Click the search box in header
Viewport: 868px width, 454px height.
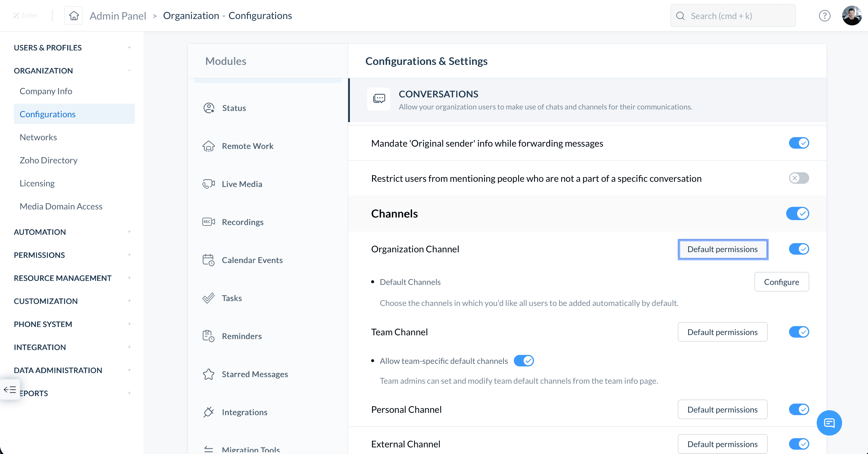(x=733, y=16)
